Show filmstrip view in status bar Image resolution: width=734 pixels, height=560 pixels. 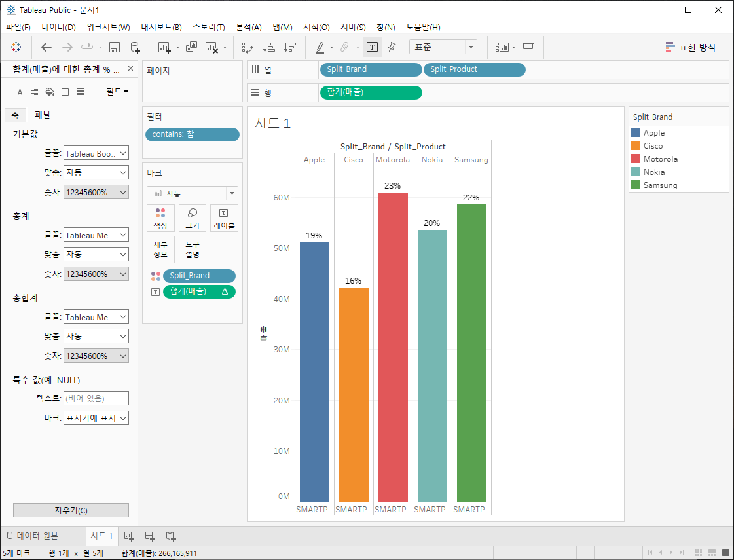coord(712,553)
